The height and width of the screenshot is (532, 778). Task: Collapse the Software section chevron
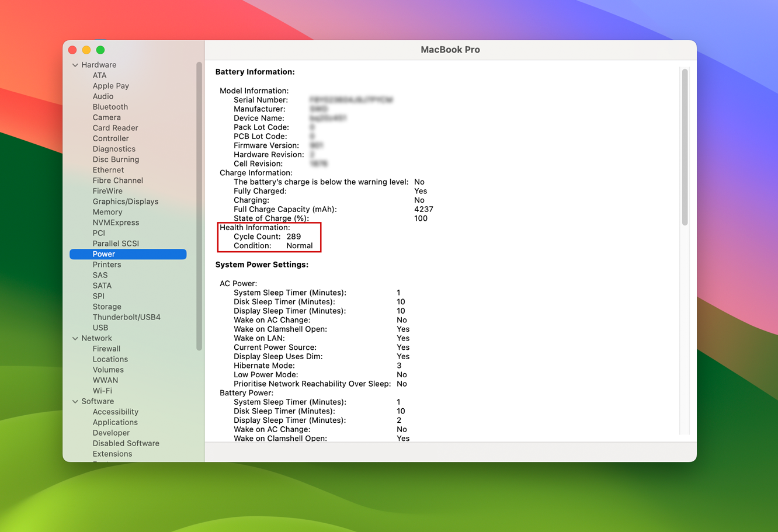(x=75, y=401)
